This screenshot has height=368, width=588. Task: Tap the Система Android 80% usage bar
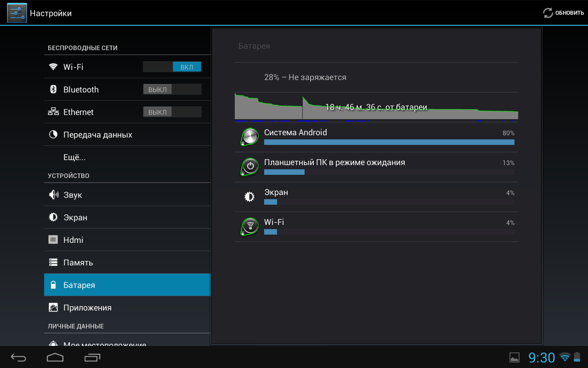389,142
